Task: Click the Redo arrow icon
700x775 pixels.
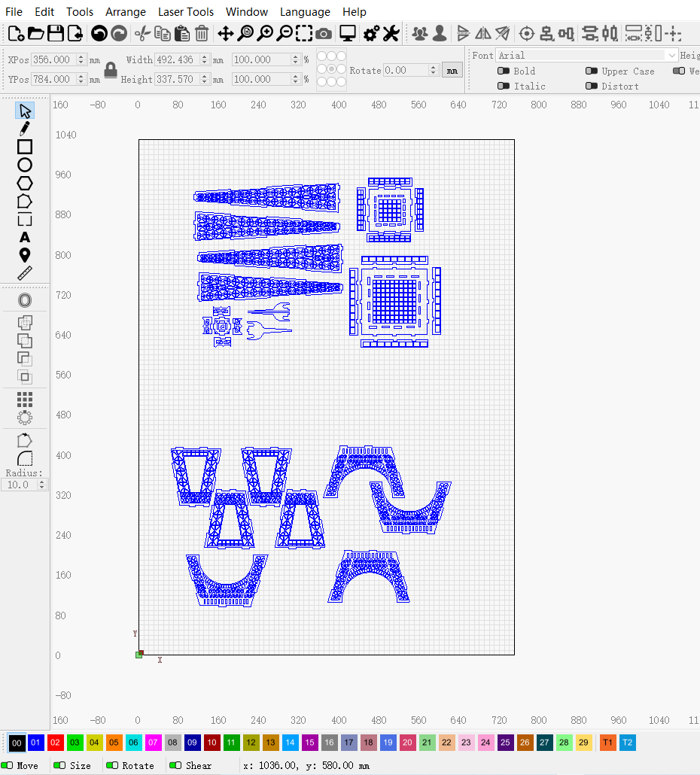Action: 119,34
